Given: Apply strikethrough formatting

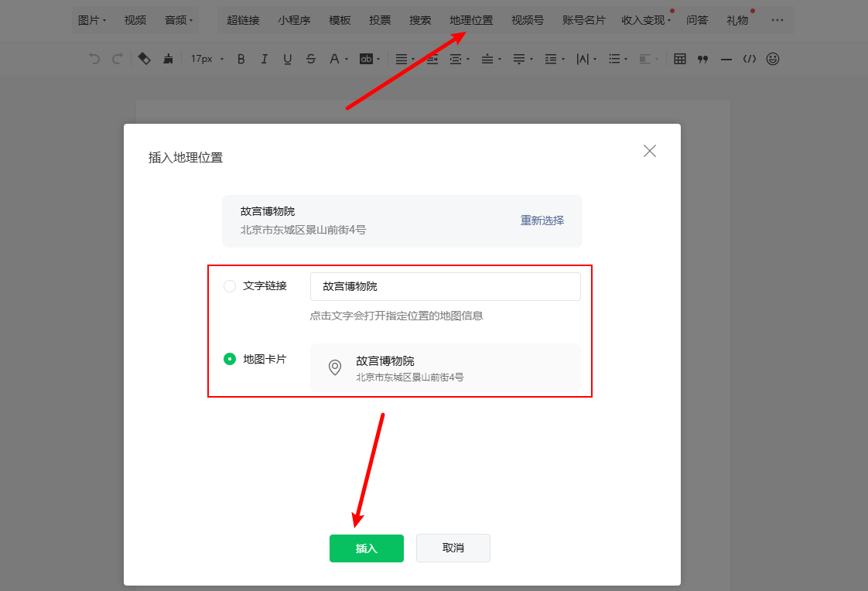Looking at the screenshot, I should tap(310, 59).
